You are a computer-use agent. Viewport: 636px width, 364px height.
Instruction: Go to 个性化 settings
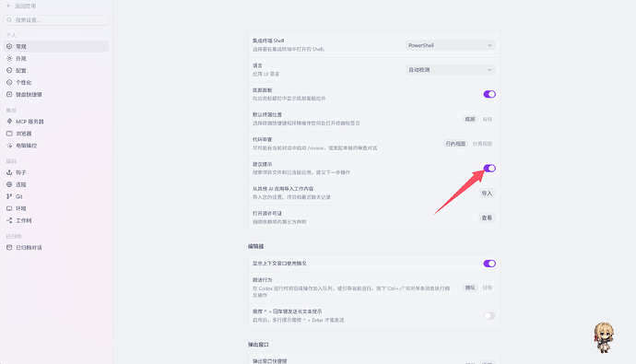coord(56,82)
